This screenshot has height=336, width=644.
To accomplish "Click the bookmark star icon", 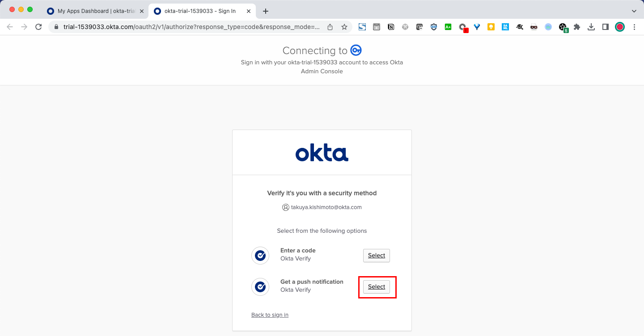I will click(x=344, y=27).
